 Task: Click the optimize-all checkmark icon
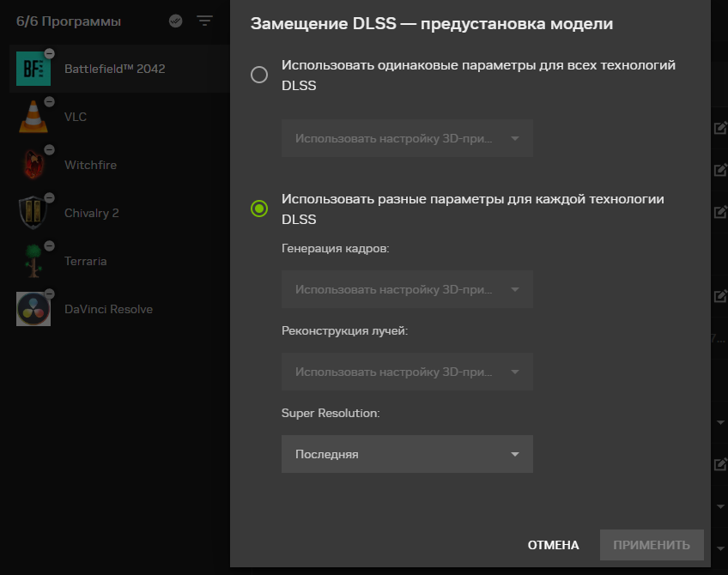pyautogui.click(x=175, y=21)
